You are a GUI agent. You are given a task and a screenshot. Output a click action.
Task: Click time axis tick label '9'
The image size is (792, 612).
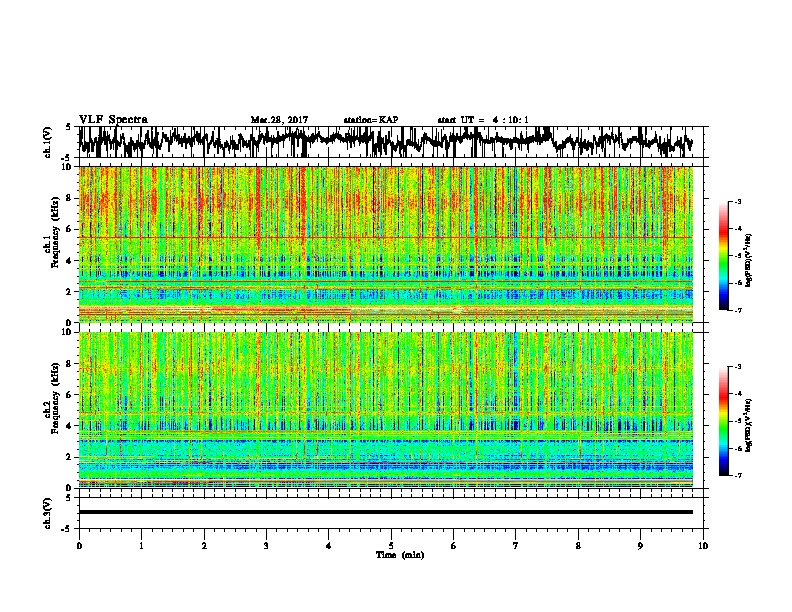pos(640,546)
